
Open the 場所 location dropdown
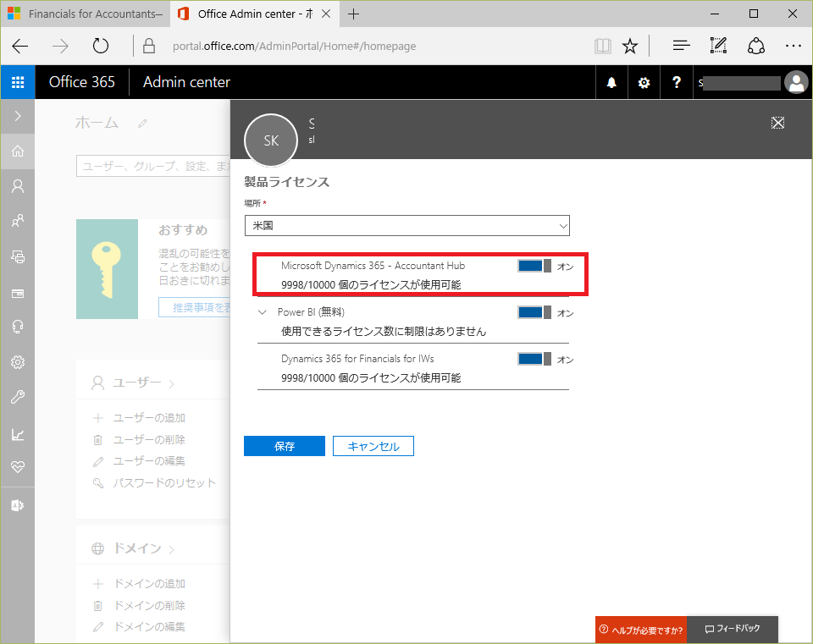407,226
